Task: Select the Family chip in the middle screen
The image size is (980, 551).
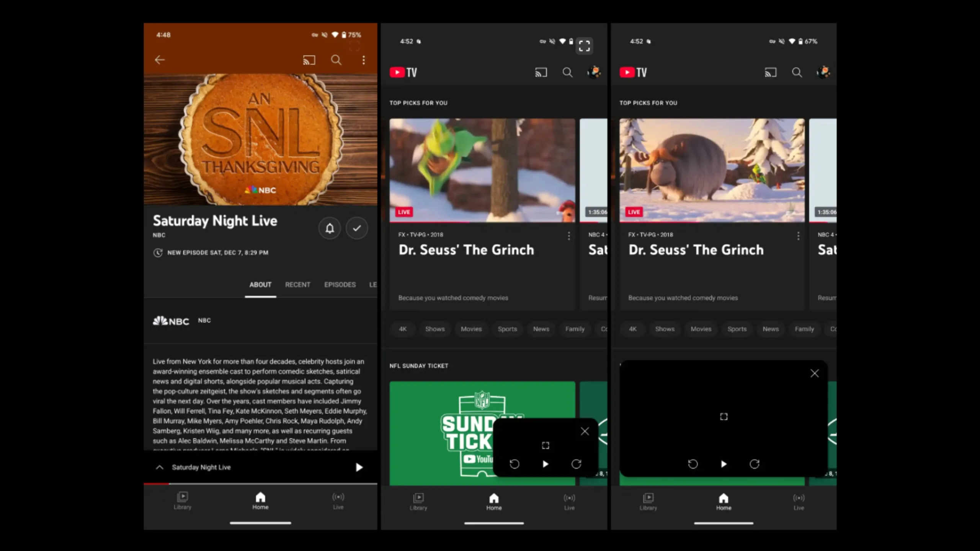Action: coord(575,329)
